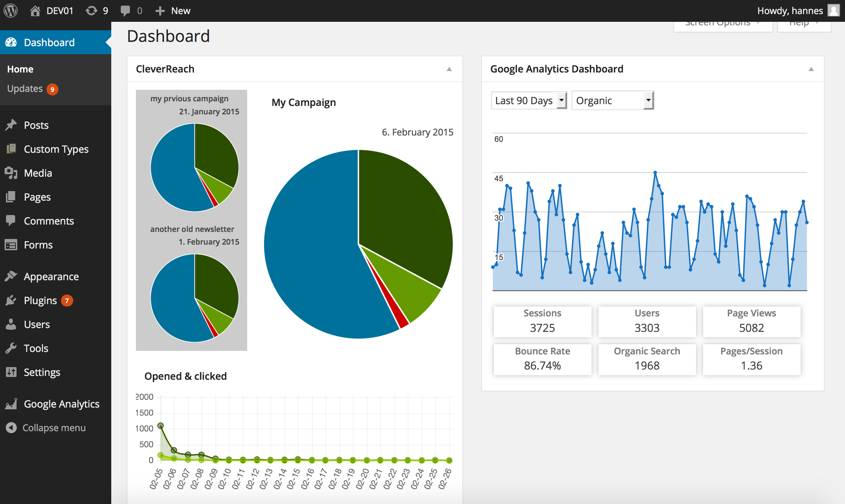Click the Users 3303 stat box
The width and height of the screenshot is (845, 504).
tap(647, 321)
